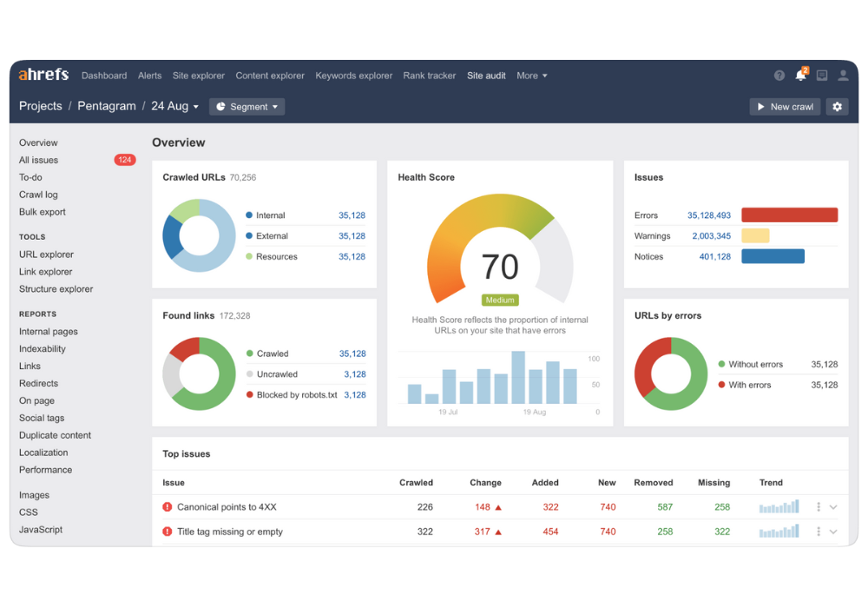This screenshot has width=868, height=608.
Task: Open three-dot menu for Title tag row
Action: (x=819, y=532)
